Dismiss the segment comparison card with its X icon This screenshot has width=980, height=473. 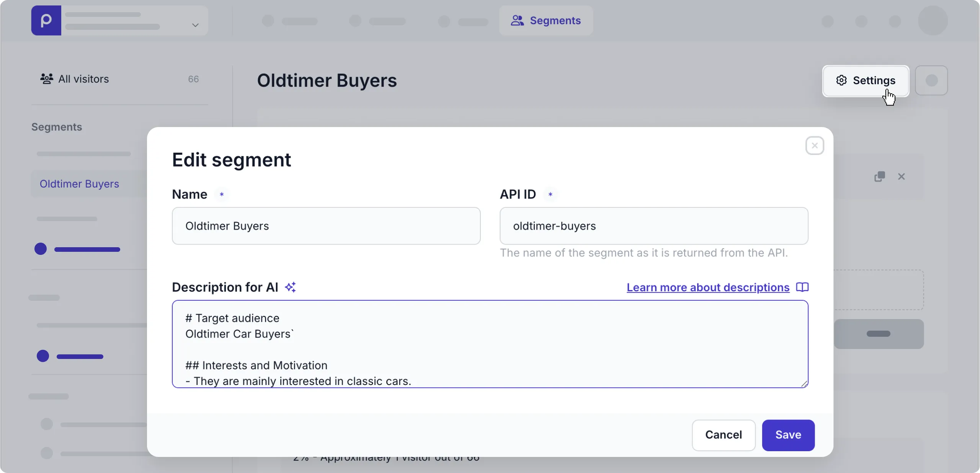coord(902,177)
